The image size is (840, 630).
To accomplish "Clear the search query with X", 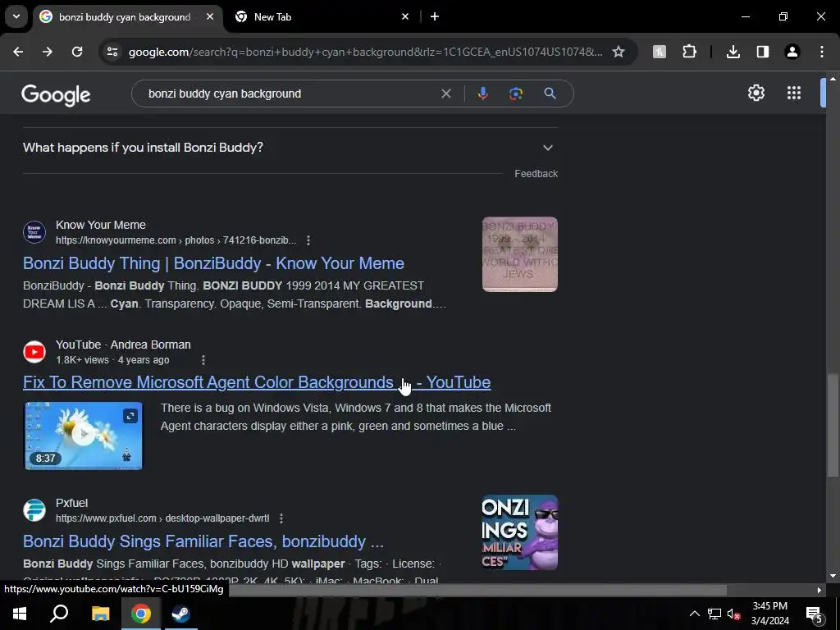I will tap(445, 94).
